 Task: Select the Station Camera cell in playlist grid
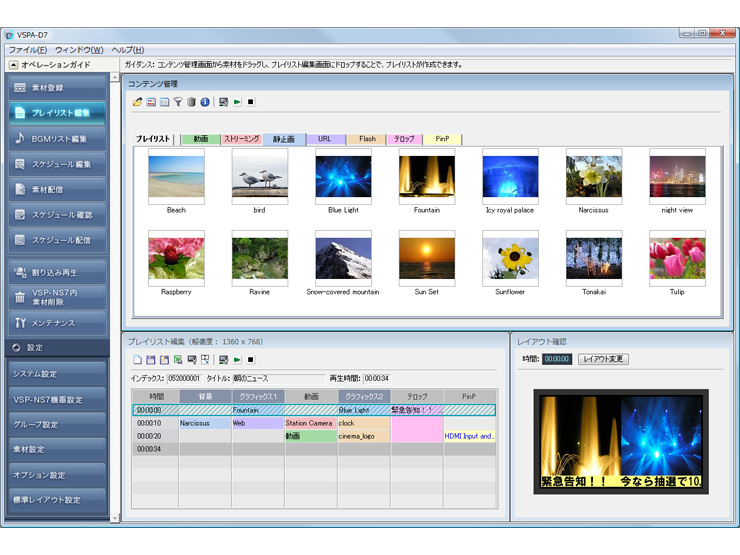[309, 423]
